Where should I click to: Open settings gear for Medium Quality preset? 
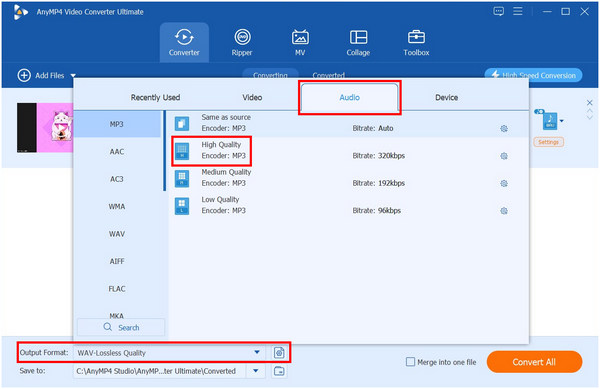[x=504, y=184]
